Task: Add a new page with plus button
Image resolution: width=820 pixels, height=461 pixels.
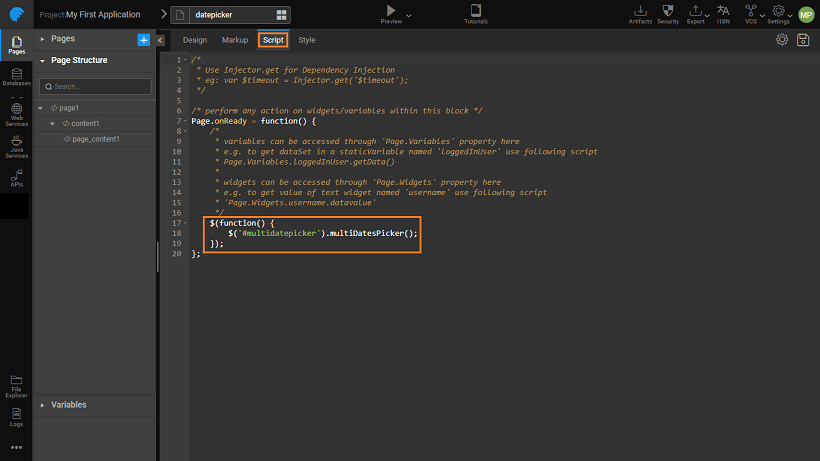Action: coord(143,39)
